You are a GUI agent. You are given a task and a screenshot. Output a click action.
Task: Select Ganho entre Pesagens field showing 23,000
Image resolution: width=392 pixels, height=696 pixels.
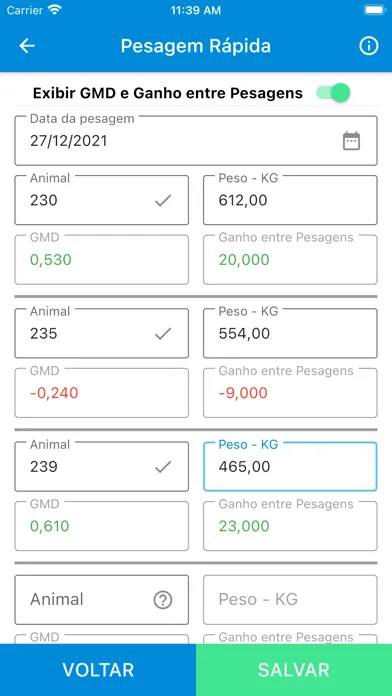coord(290,526)
